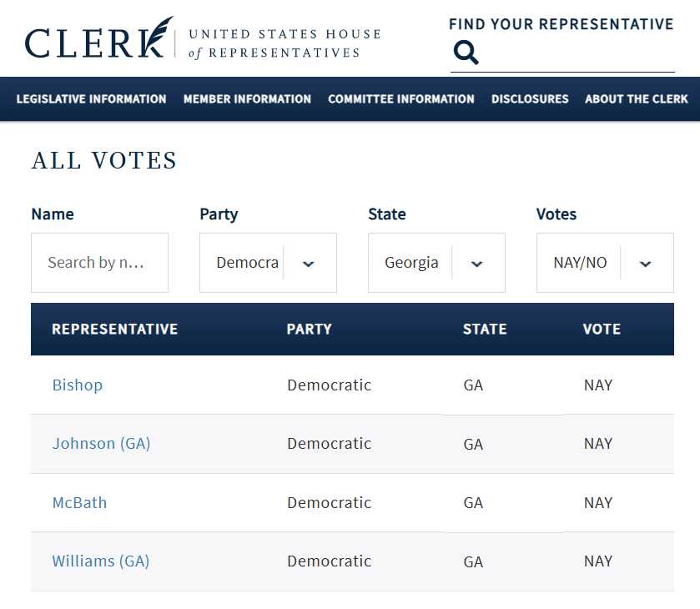The image size is (700, 609).
Task: Click the Vote column header
Action: click(602, 329)
